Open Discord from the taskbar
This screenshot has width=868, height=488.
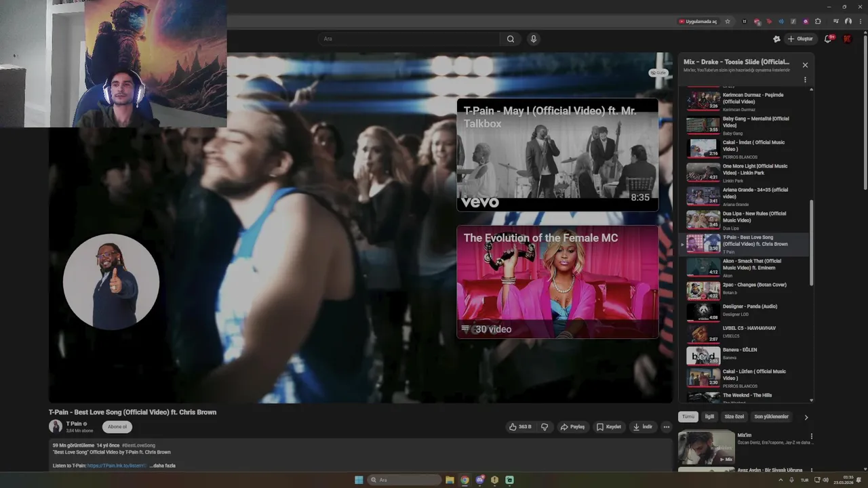point(479,480)
